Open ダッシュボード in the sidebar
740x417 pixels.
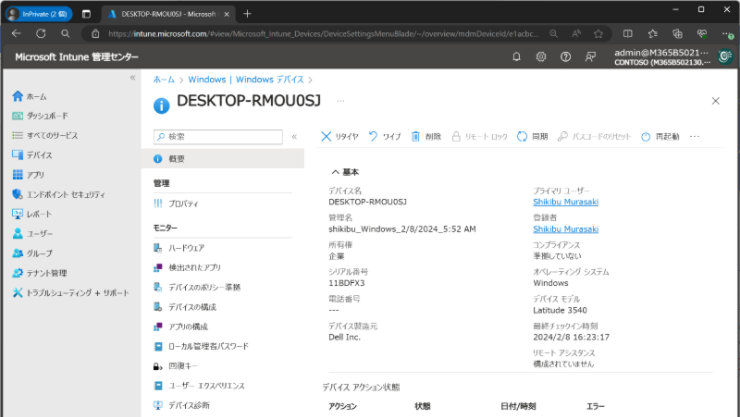[x=40, y=116]
